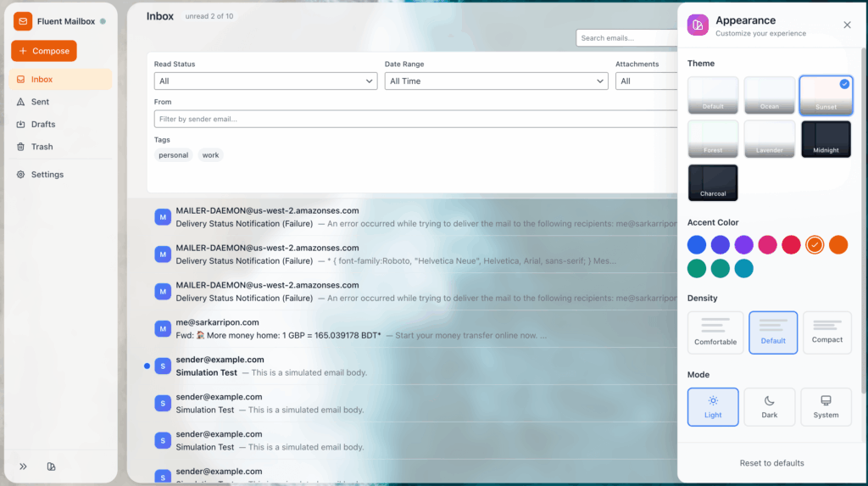Expand sidebar using double-chevron icon

coord(23,466)
